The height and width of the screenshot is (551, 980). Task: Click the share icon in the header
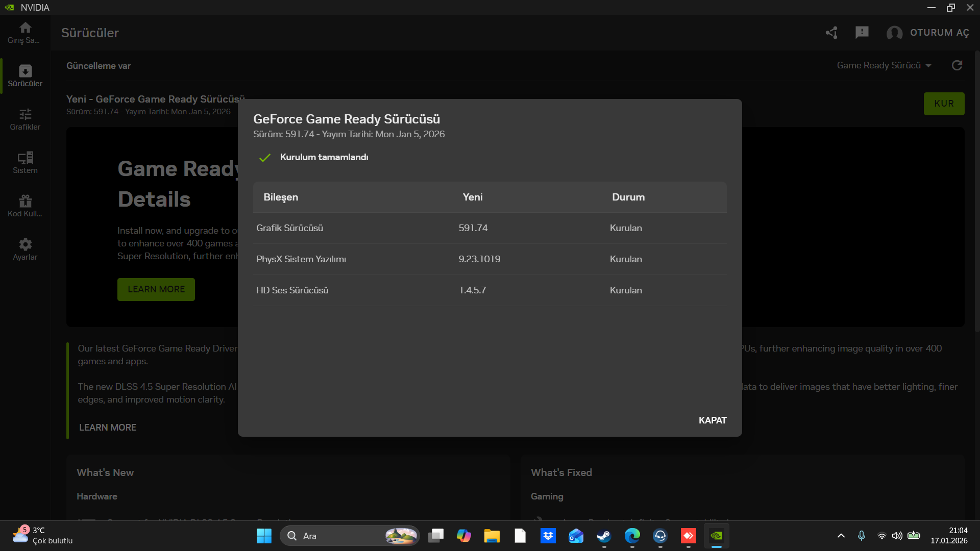[831, 33]
